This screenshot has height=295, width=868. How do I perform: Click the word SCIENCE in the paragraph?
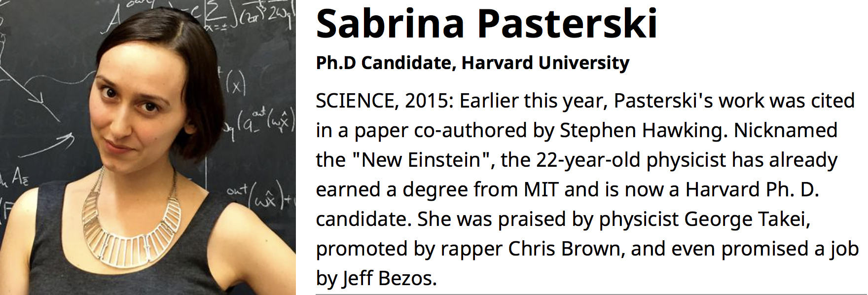point(354,101)
